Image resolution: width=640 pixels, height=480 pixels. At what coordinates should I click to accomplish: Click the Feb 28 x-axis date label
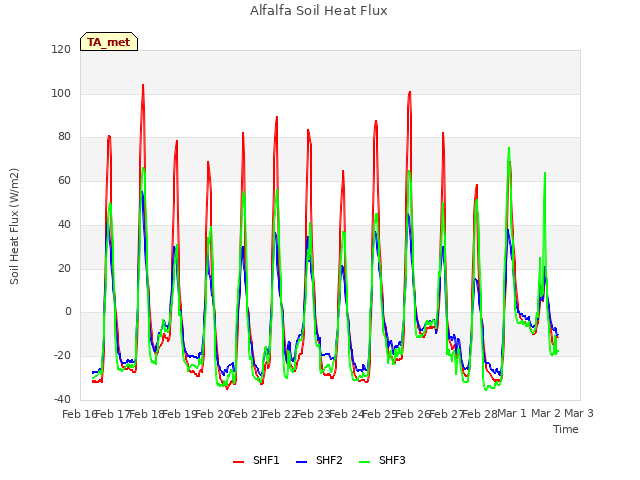480,414
